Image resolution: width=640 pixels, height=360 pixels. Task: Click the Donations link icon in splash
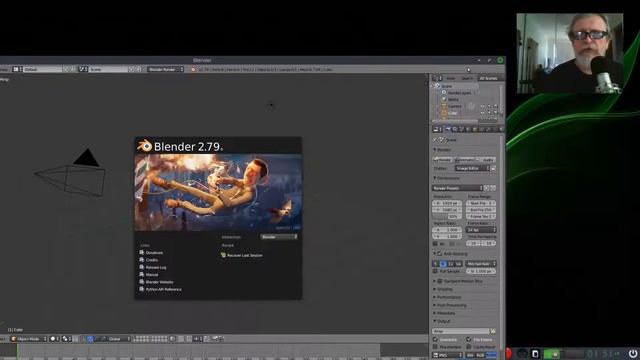coord(142,253)
